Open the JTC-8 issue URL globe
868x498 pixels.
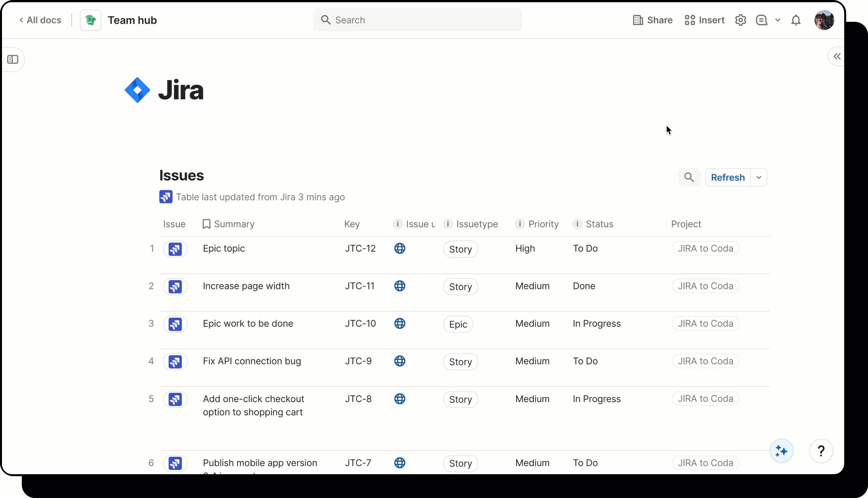pyautogui.click(x=400, y=399)
